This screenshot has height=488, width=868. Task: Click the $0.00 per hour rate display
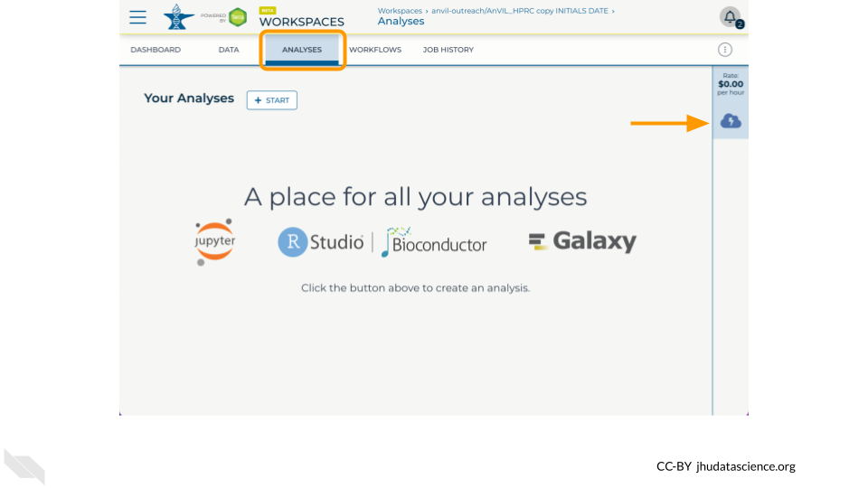point(731,84)
